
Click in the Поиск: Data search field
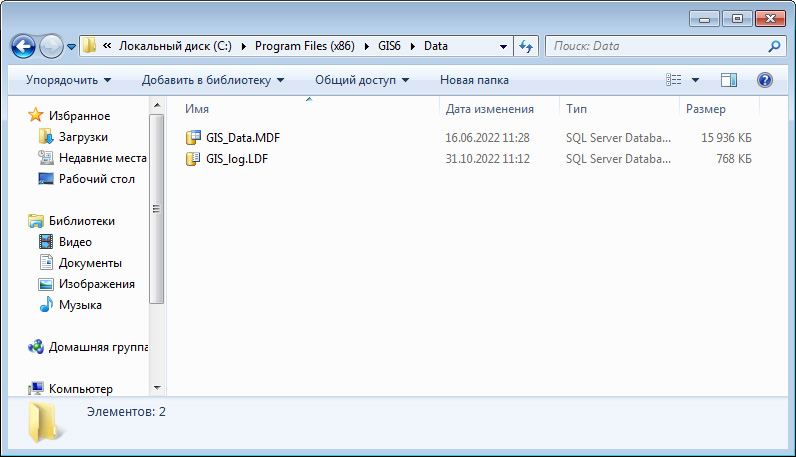coord(657,46)
